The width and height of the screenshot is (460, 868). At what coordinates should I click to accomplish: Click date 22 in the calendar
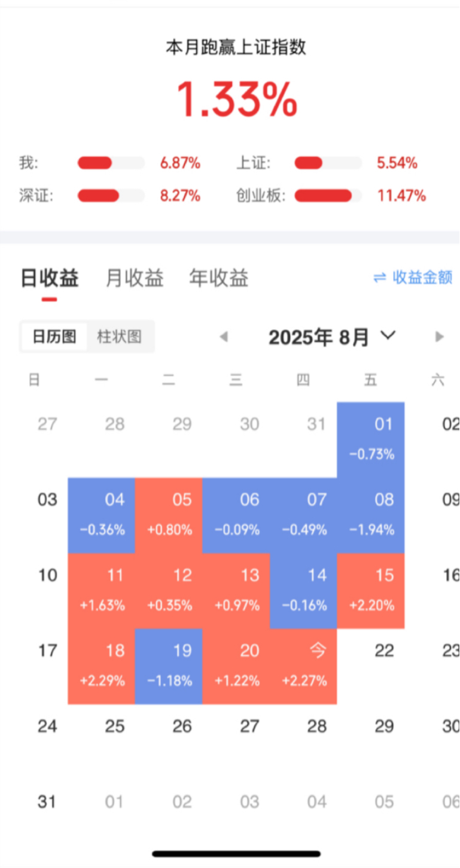coord(384,651)
